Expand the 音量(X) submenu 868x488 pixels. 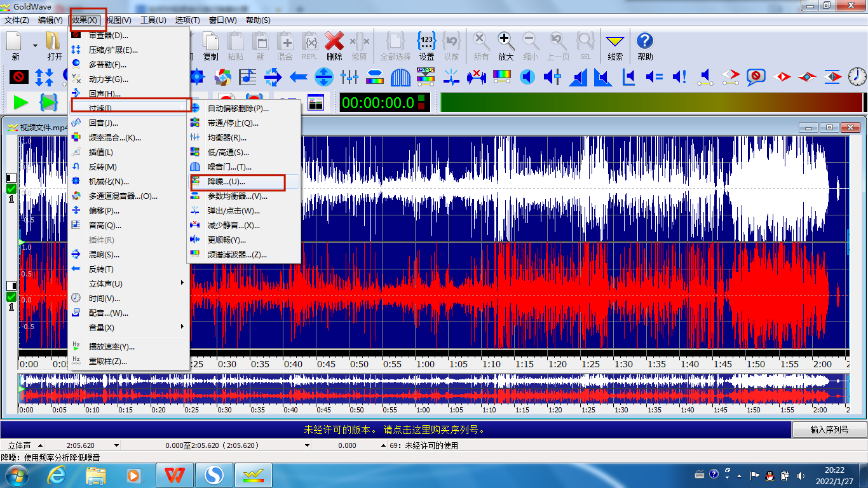pos(129,327)
